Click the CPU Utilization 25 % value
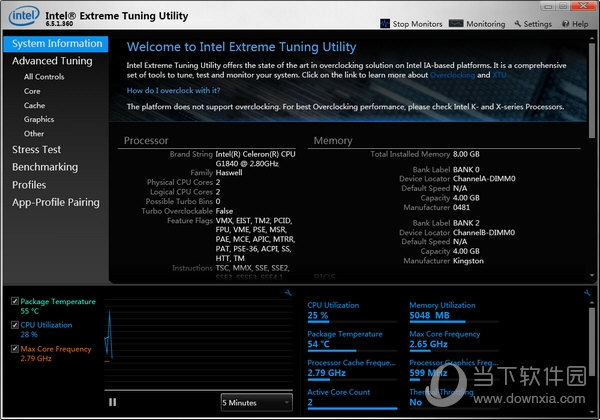The width and height of the screenshot is (600, 420). (x=318, y=316)
